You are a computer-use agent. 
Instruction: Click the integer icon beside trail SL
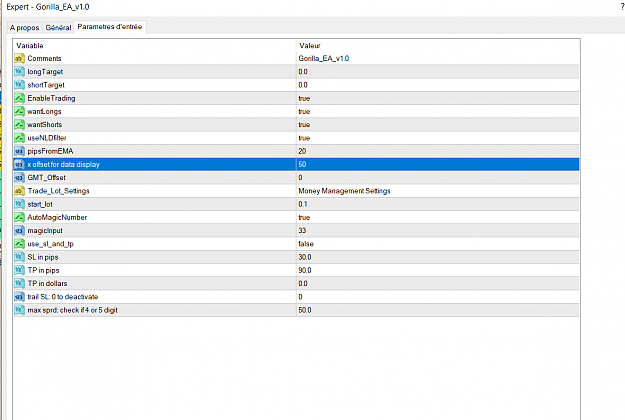pos(19,296)
